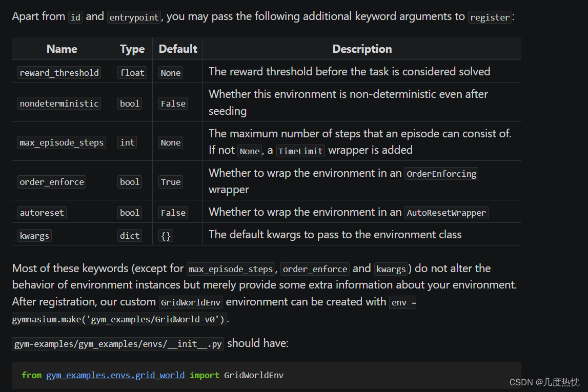Select the nondeterministic code cell
588x392 pixels.
(x=59, y=104)
